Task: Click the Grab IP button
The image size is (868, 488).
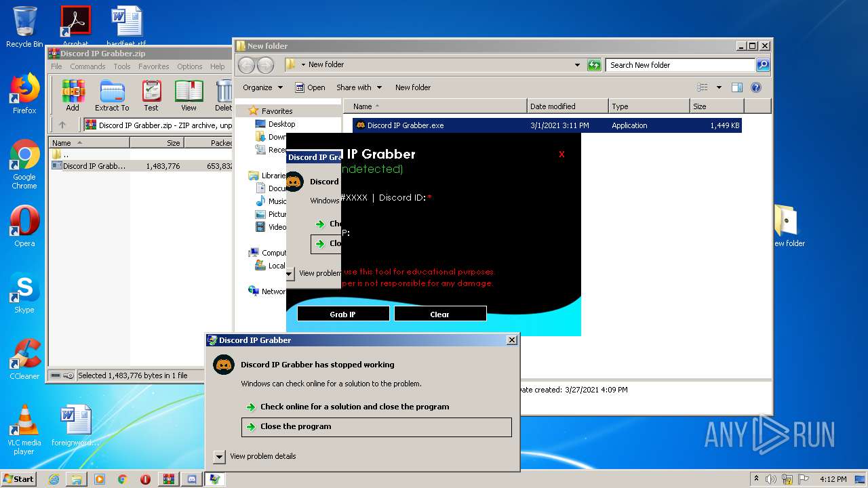Action: (x=343, y=314)
